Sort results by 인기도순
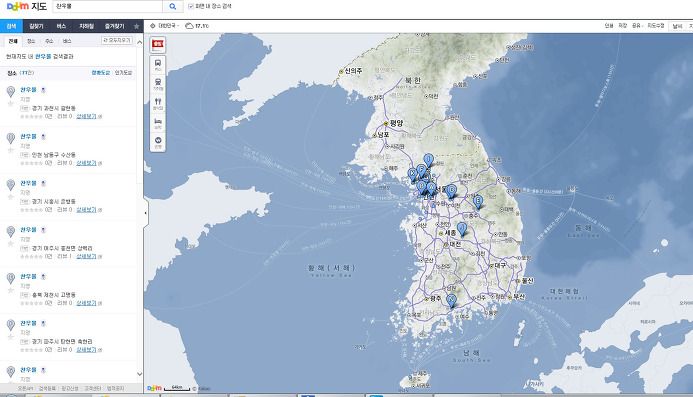The height and width of the screenshot is (397, 693). click(x=123, y=73)
